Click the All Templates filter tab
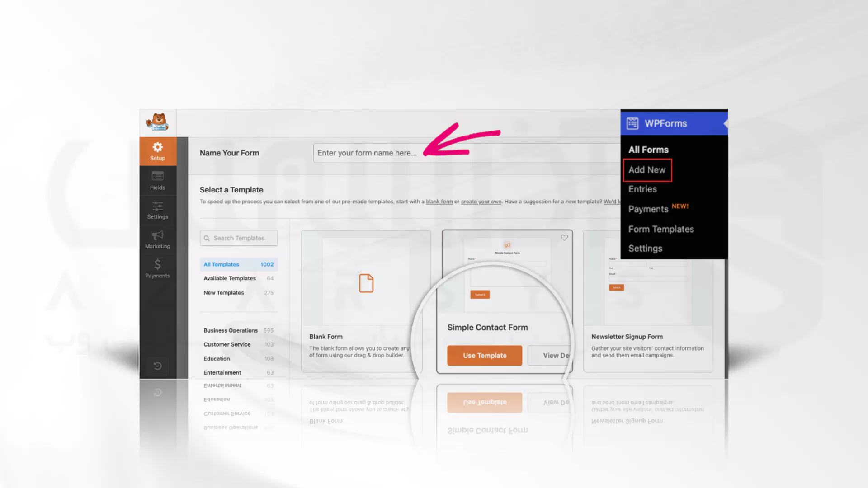868x488 pixels. 238,264
